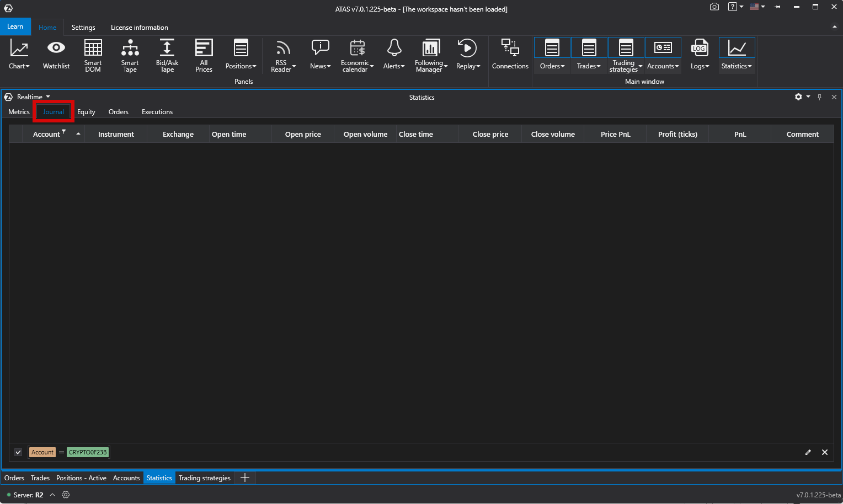Sort by the Price PnL column header
Viewport: 843px width, 504px height.
[x=615, y=134]
